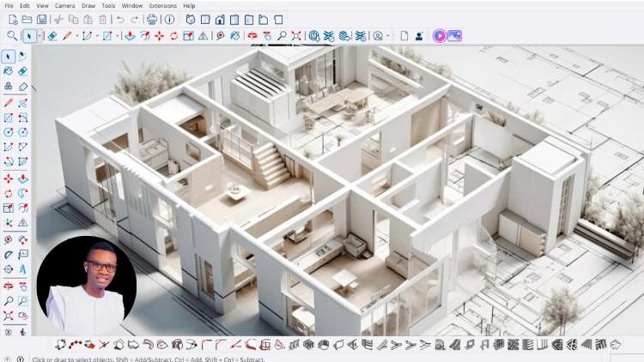
Task: Open the Window menu
Action: (132, 6)
